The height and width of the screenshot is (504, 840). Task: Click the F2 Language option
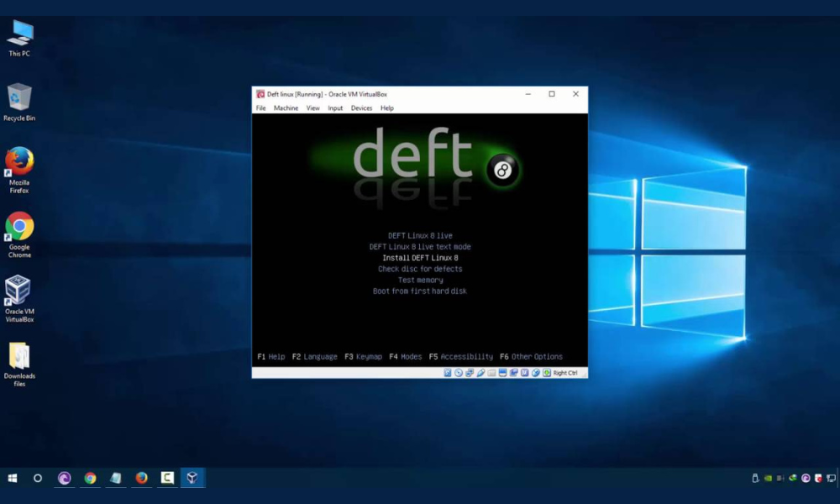pyautogui.click(x=314, y=357)
